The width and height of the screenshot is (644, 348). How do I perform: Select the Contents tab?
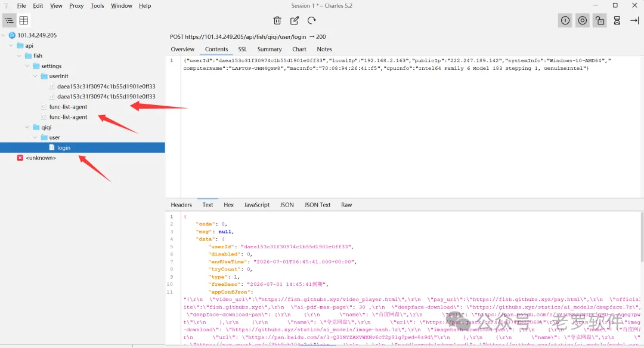tap(216, 49)
